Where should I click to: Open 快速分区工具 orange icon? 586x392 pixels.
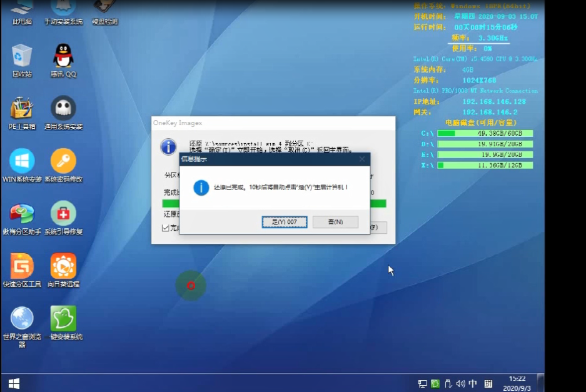22,271
